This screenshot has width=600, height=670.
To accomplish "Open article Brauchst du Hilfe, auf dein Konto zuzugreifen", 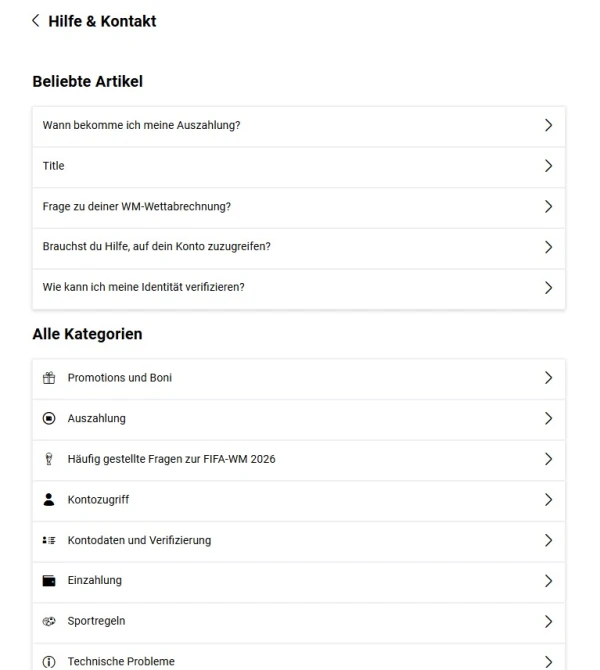I will pos(299,247).
